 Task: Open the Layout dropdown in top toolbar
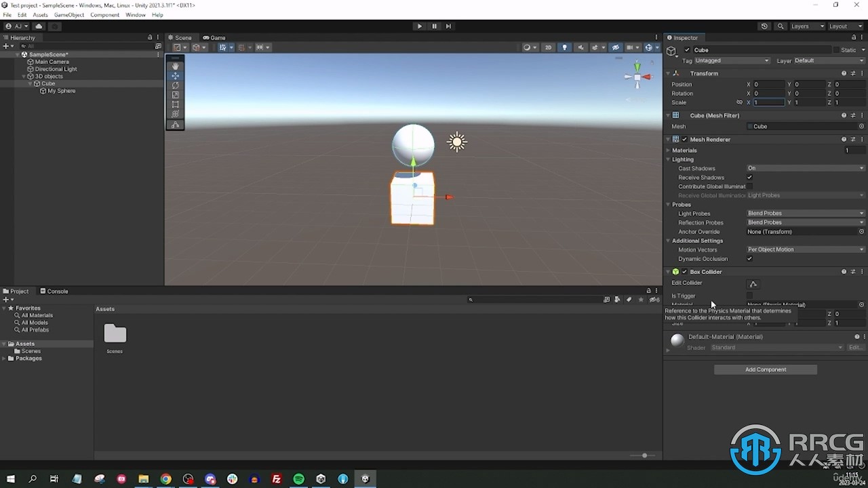tap(846, 26)
